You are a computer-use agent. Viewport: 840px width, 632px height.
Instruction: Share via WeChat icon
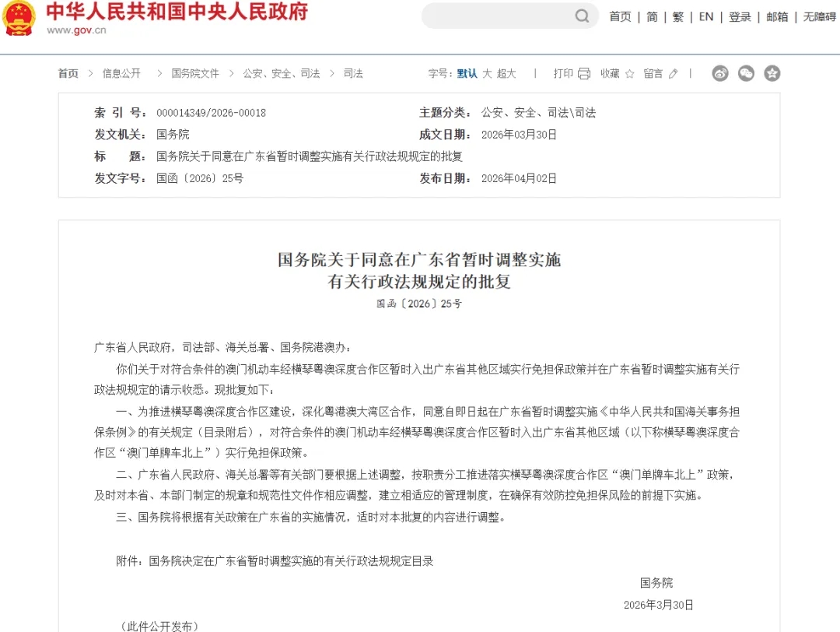pos(746,73)
